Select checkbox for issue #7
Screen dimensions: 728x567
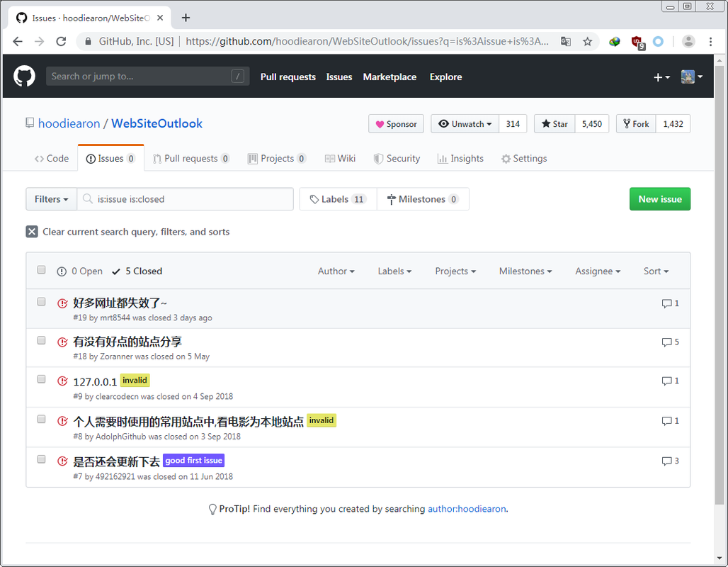[41, 459]
